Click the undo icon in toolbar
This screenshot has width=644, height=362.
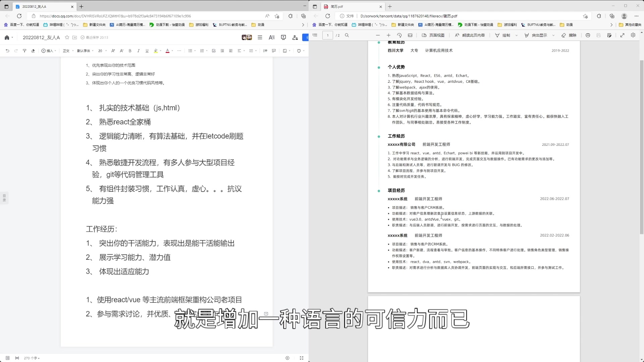(7, 50)
